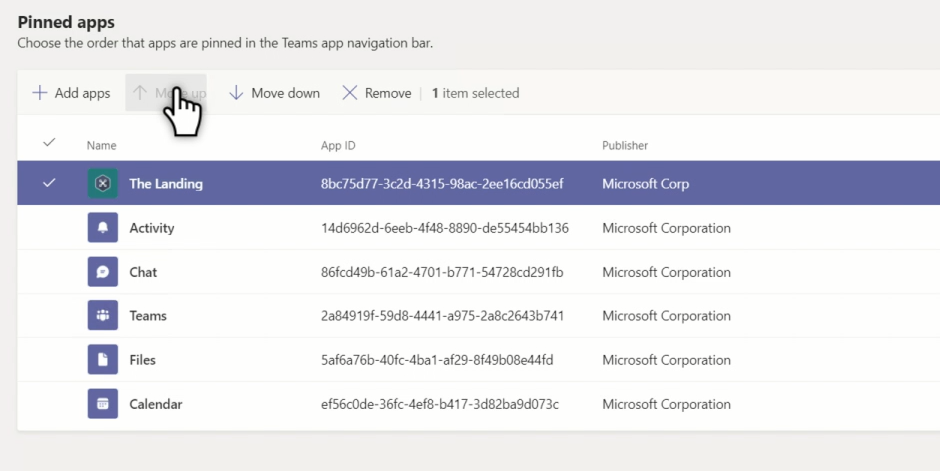
Task: Toggle the select-all checkmark in header
Action: (49, 144)
